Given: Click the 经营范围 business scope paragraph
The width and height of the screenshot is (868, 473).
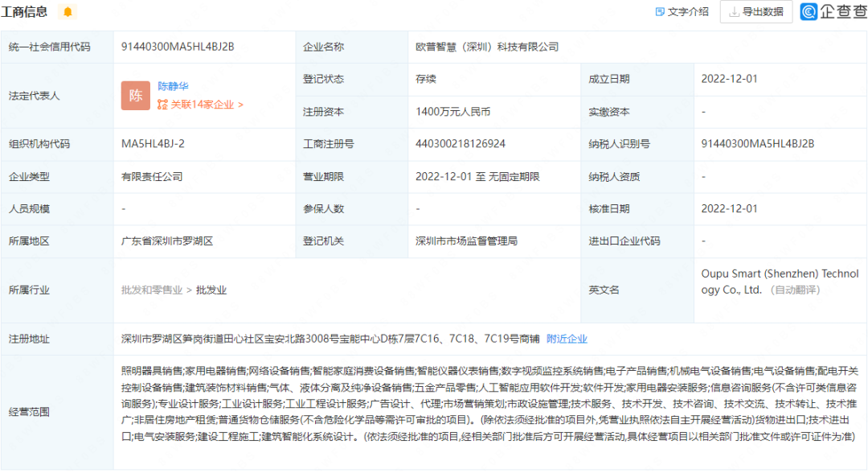Looking at the screenshot, I should tap(490, 404).
